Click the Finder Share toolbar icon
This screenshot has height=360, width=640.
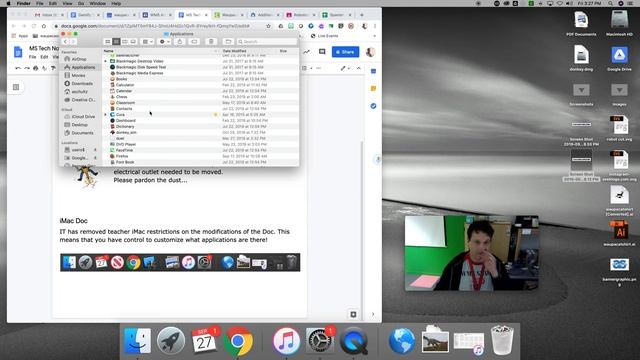coord(180,42)
